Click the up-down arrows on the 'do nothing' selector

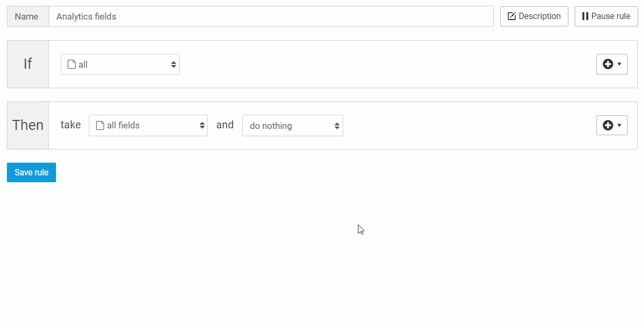click(x=337, y=125)
